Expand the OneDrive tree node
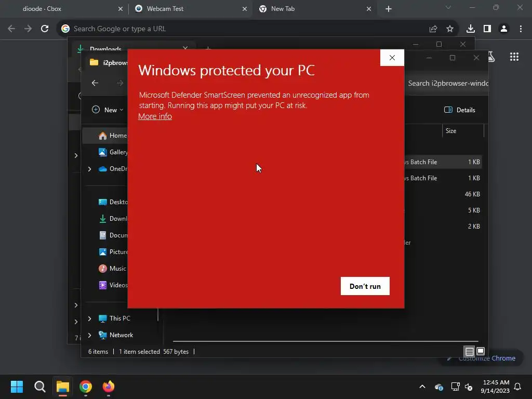This screenshot has width=532, height=399. pos(89,169)
